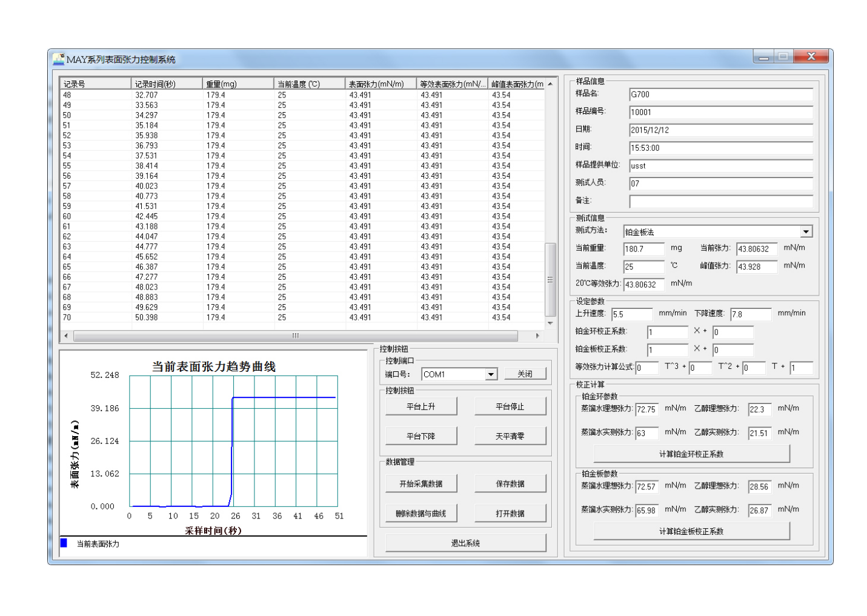Image resolution: width=867 pixels, height=616 pixels.
Task: Open data with 打开数据 button
Action: point(510,514)
